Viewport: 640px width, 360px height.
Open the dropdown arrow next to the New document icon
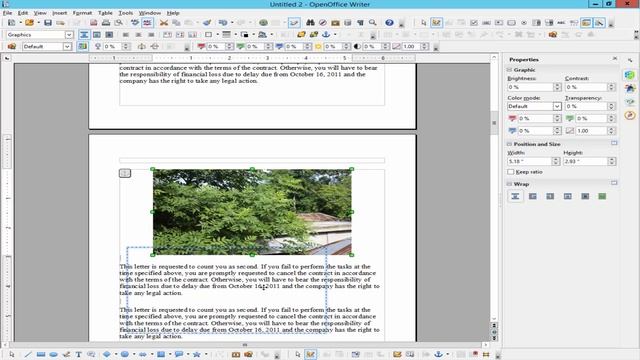point(20,23)
